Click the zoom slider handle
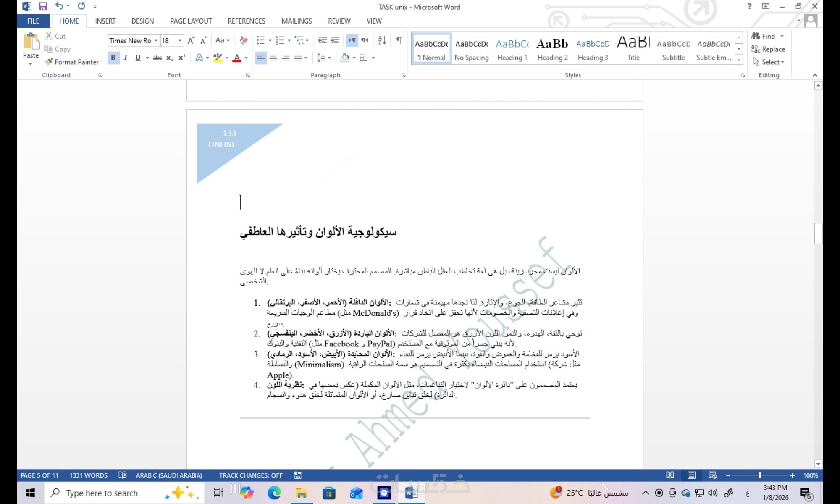The width and height of the screenshot is (840, 504). pyautogui.click(x=759, y=475)
